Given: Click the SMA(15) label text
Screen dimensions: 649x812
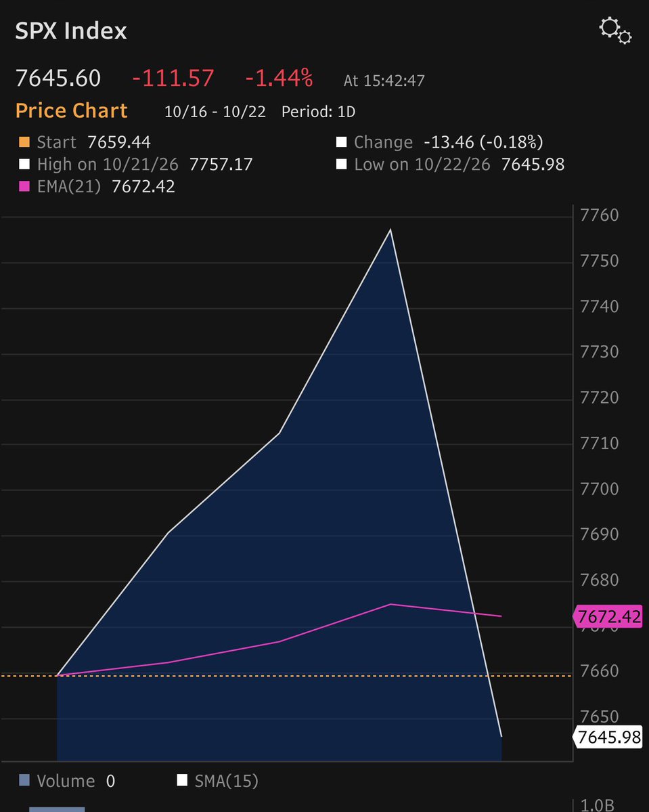Looking at the screenshot, I should (x=226, y=781).
